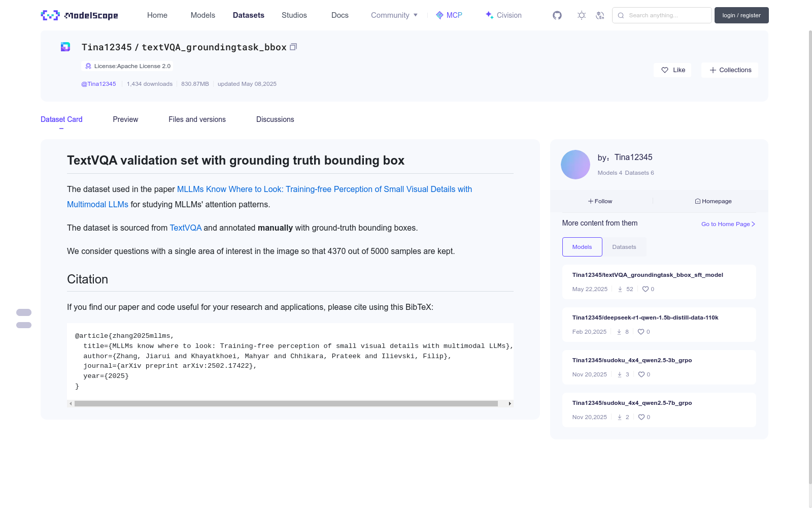Click the MCP diamond icon
The width and height of the screenshot is (812, 508).
point(439,15)
